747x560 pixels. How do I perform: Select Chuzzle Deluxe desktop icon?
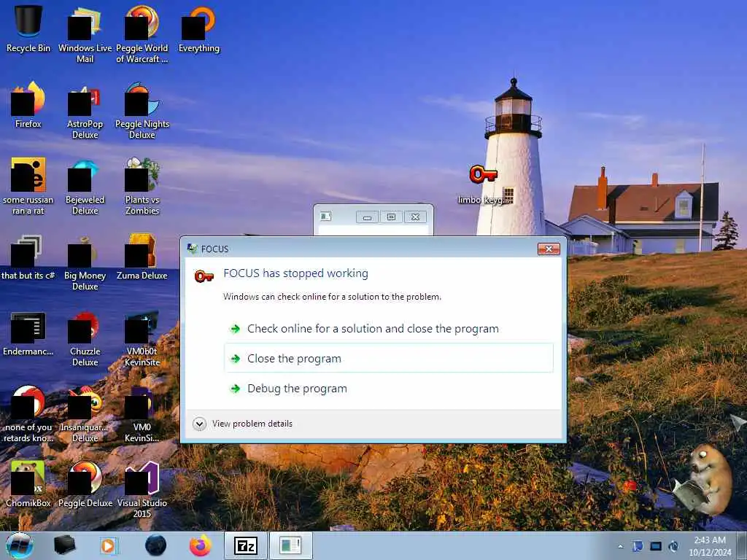tap(85, 338)
